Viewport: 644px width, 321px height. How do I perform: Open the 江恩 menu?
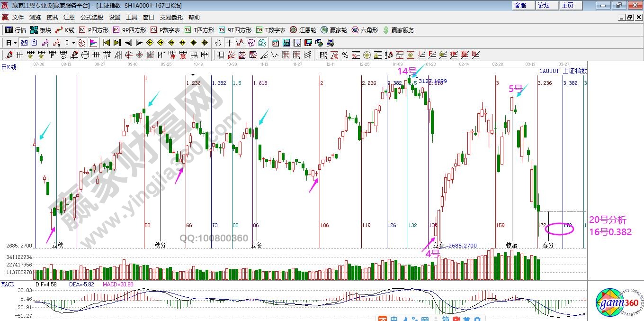click(69, 18)
